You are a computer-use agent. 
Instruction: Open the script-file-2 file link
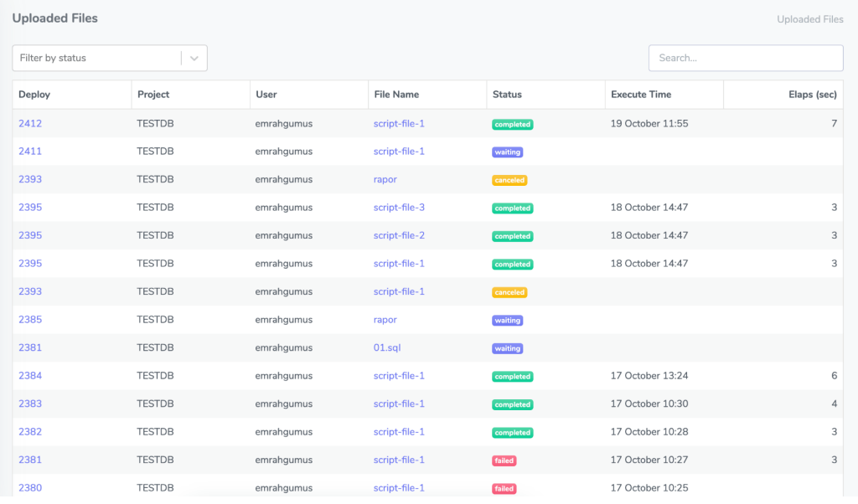[x=399, y=235]
